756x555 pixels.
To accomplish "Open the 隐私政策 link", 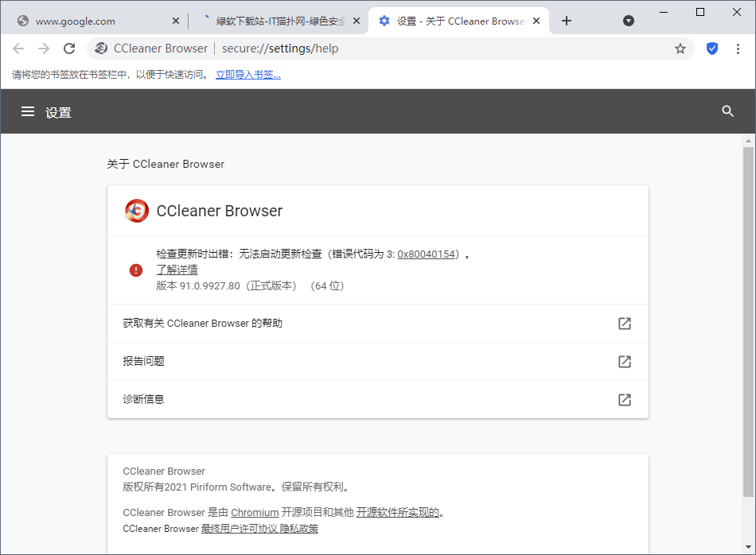I will [x=299, y=529].
